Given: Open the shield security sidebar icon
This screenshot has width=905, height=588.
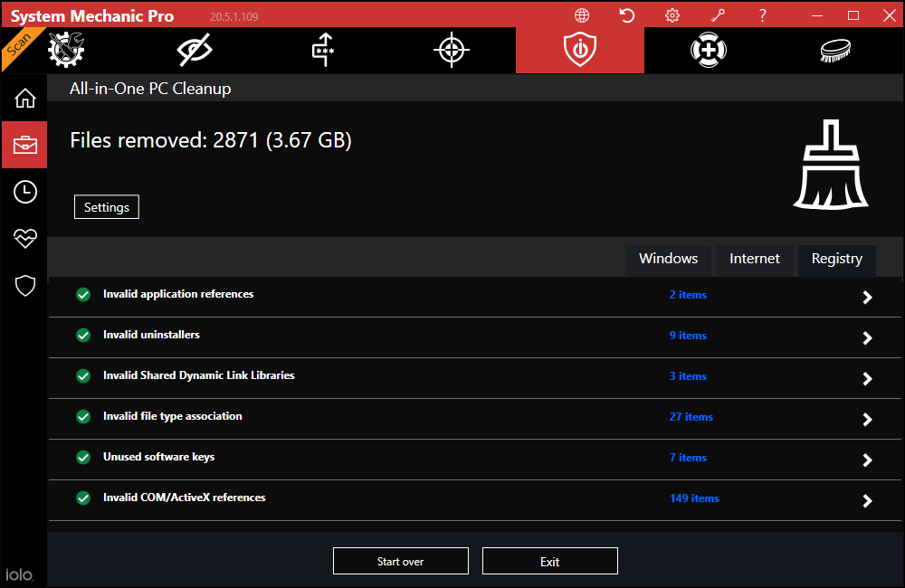Looking at the screenshot, I should (24, 286).
